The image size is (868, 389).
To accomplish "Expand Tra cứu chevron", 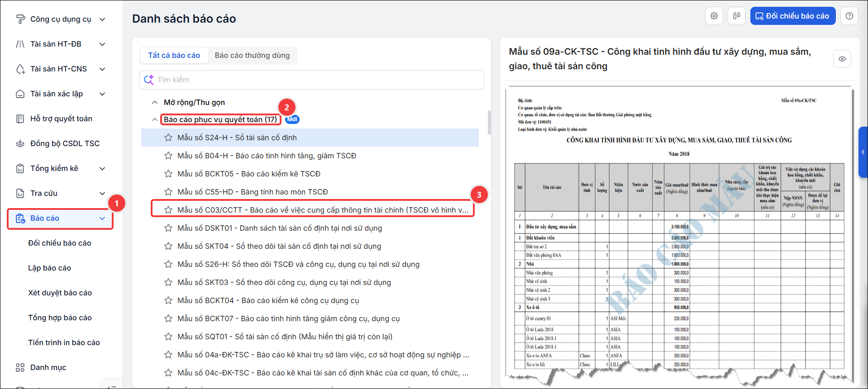I will (x=102, y=193).
